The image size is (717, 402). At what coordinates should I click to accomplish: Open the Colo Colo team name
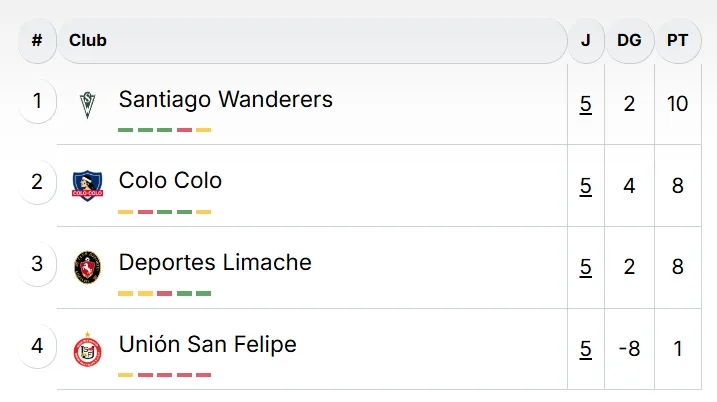(x=170, y=181)
